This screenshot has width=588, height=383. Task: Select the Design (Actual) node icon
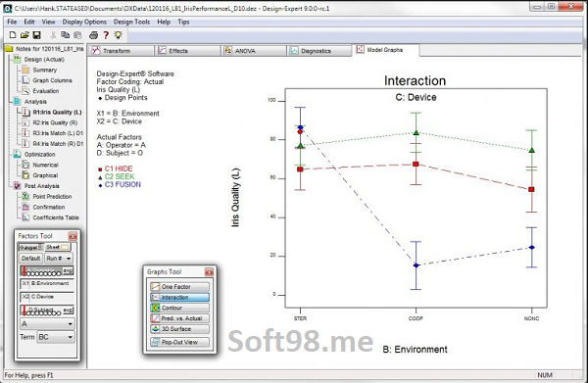pyautogui.click(x=18, y=59)
